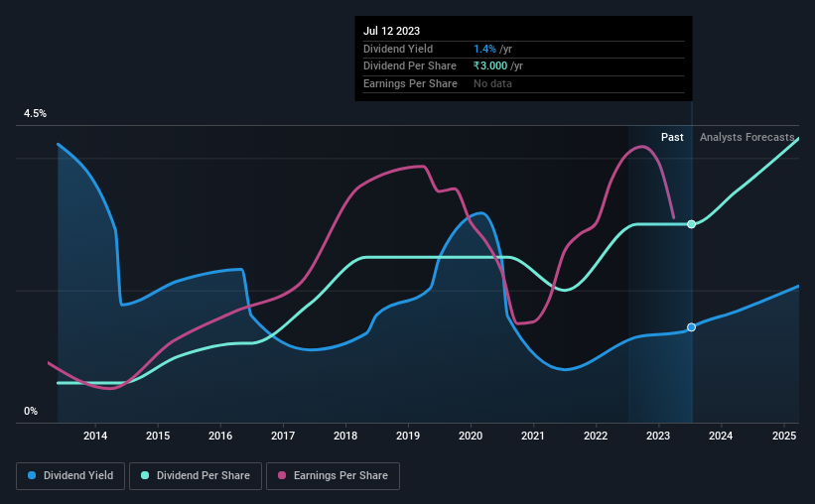The width and height of the screenshot is (815, 504).
Task: Click the 2017 x-axis label
Action: [283, 436]
